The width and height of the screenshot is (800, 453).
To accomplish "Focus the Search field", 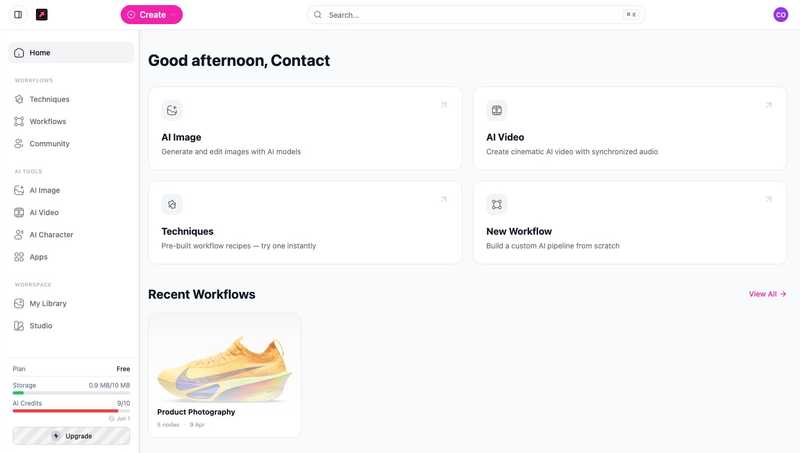I will pyautogui.click(x=476, y=15).
